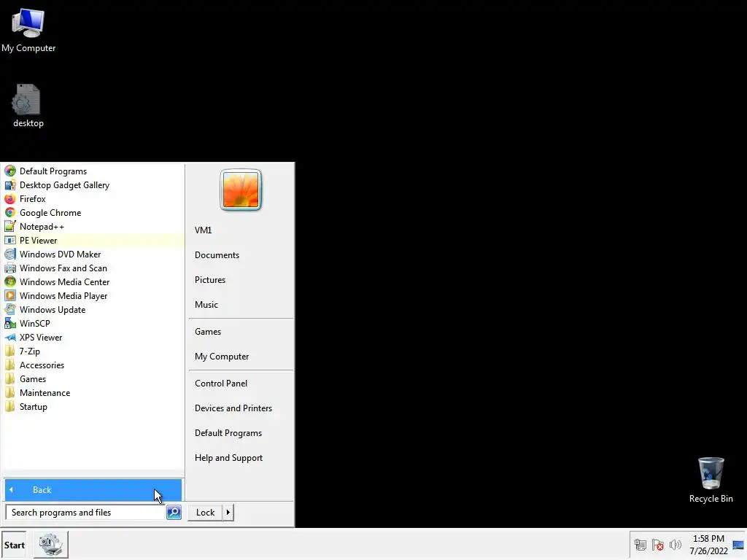747x560 pixels.
Task: Open the pinned taskbar gear application
Action: (50, 545)
